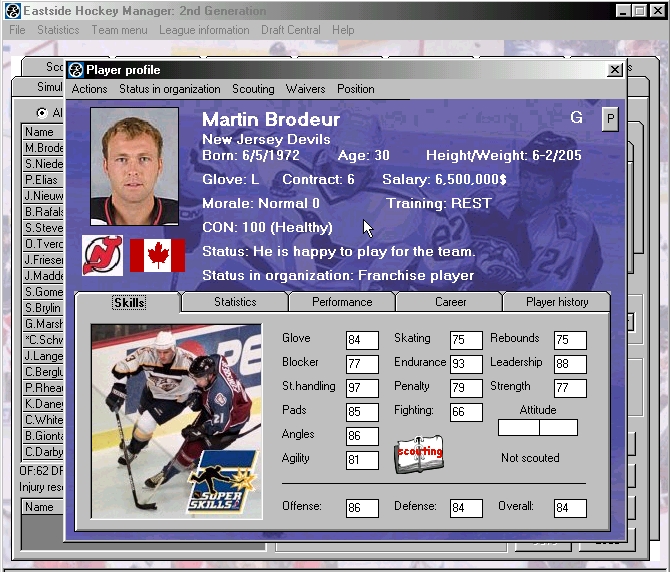Switch to the Player history tab

click(x=557, y=302)
